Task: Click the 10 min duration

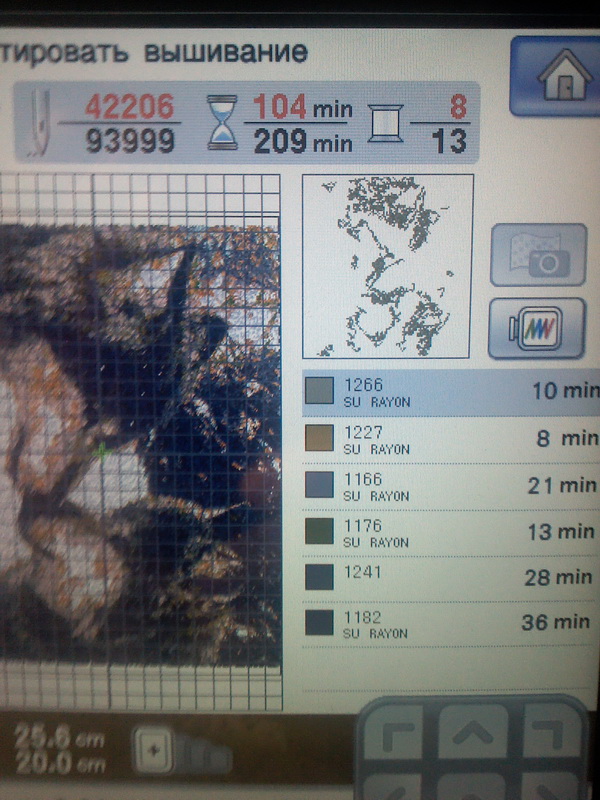Action: [x=566, y=391]
